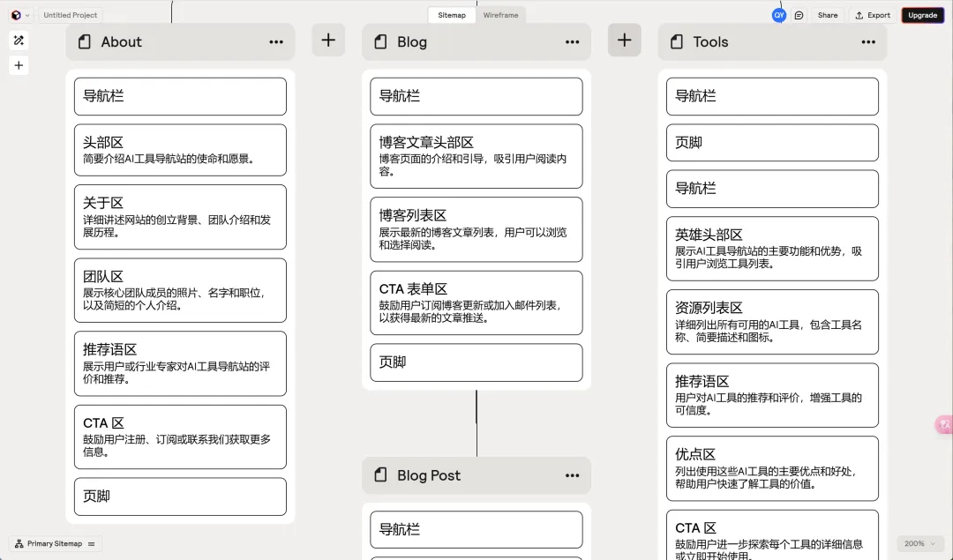953x560 pixels.
Task: Select CTA 表单区 section in Blog page
Action: click(x=476, y=303)
